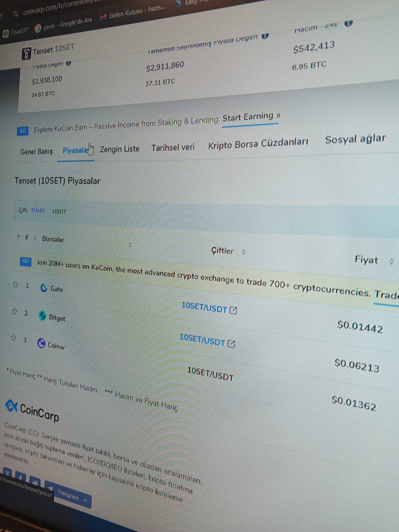The height and width of the screenshot is (532, 399).
Task: Open external link icon for Gate pair
Action: click(x=233, y=310)
